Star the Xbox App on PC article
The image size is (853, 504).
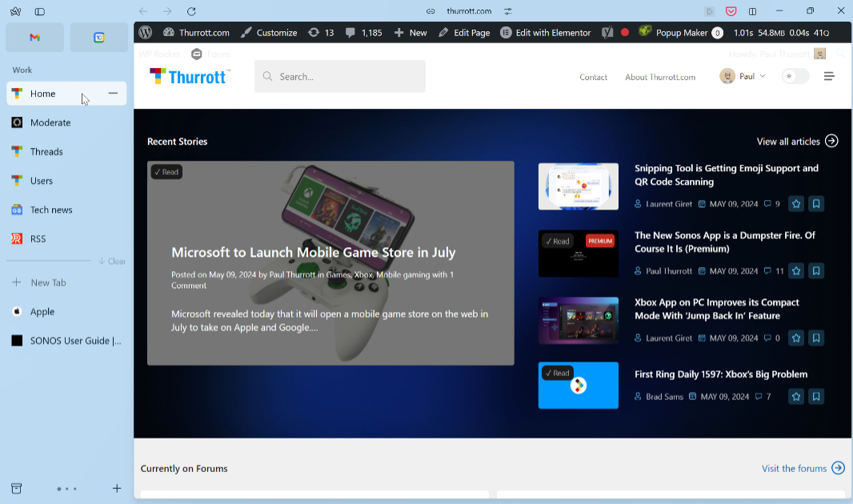click(795, 338)
